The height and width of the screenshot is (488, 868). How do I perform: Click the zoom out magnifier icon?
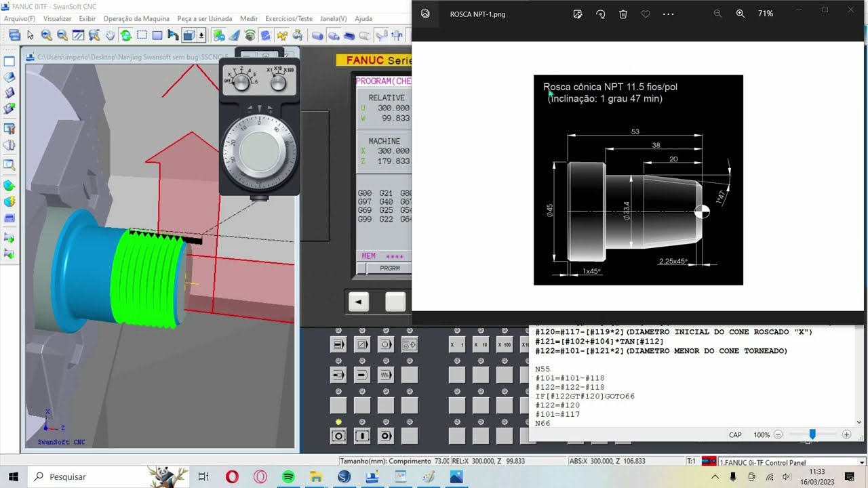click(62, 35)
